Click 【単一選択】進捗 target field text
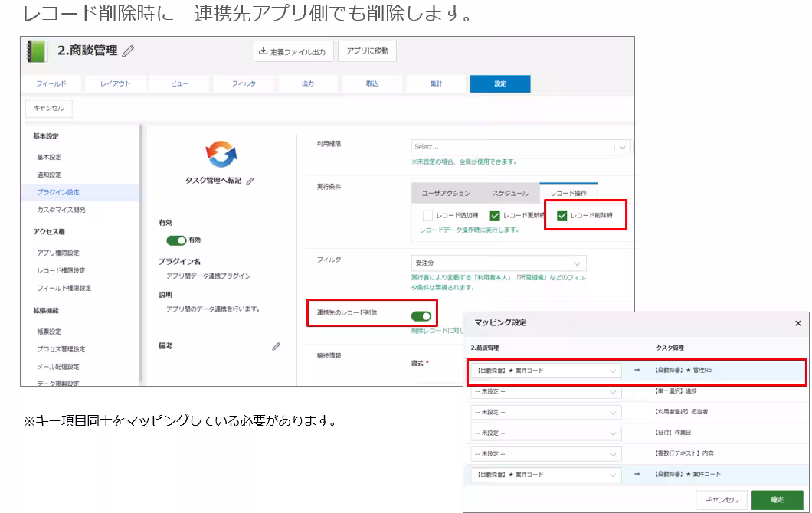 (676, 390)
